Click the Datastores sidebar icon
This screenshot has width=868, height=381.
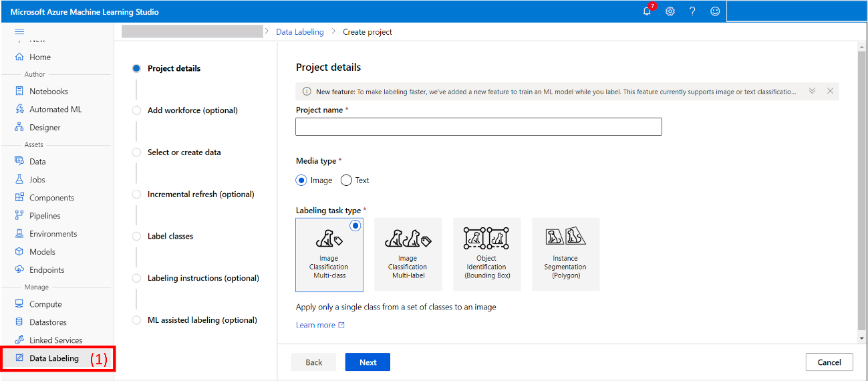click(x=19, y=322)
